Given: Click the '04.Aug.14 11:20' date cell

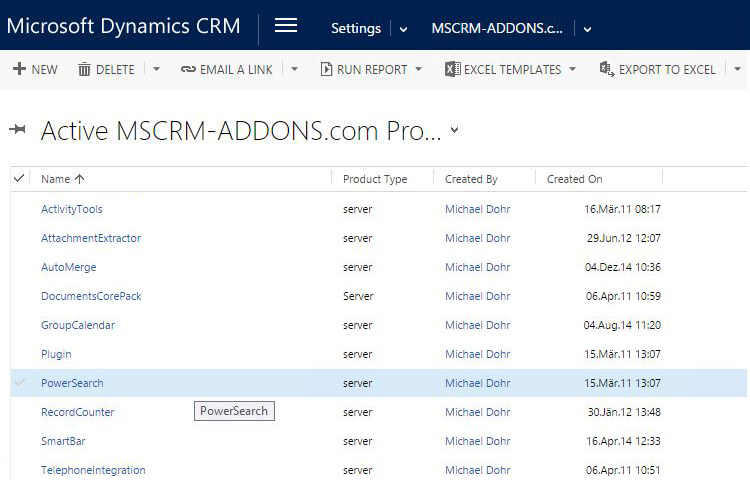Looking at the screenshot, I should click(x=622, y=325).
